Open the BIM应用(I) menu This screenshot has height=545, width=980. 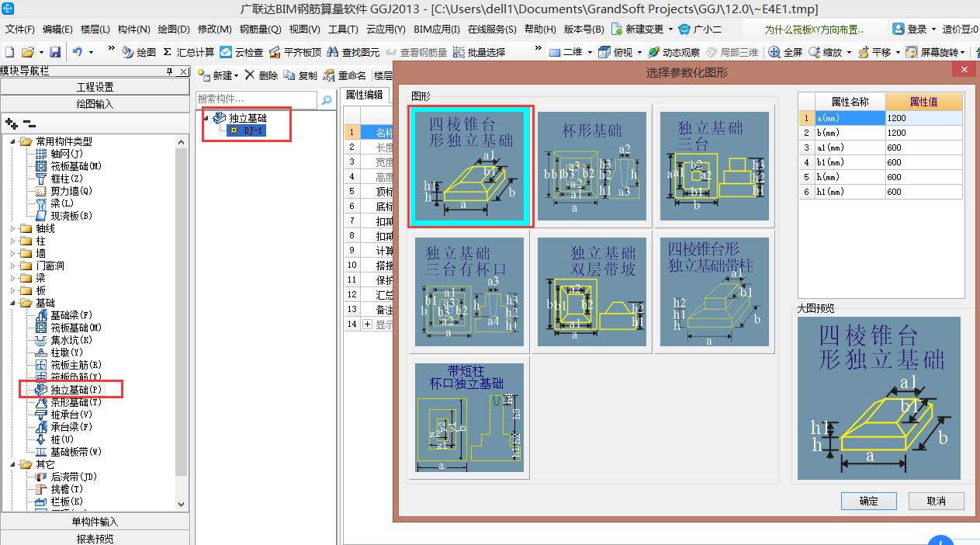coord(437,29)
